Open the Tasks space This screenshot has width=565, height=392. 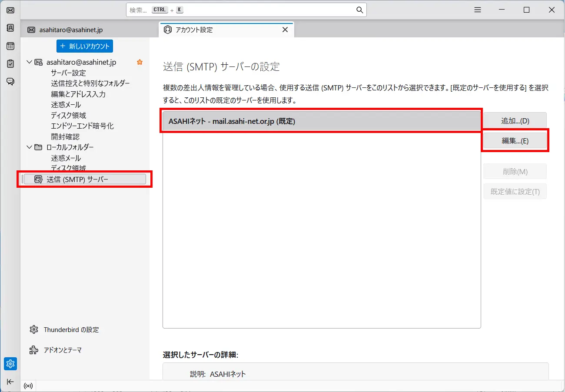(x=10, y=63)
